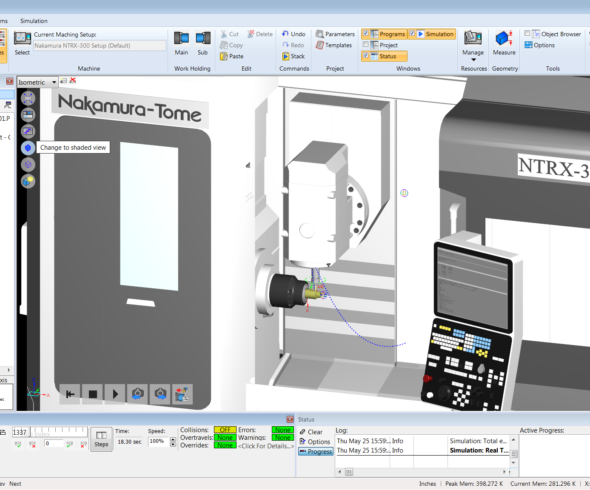Enable the Project window checkbox
This screenshot has width=590, height=490.
pyautogui.click(x=365, y=45)
